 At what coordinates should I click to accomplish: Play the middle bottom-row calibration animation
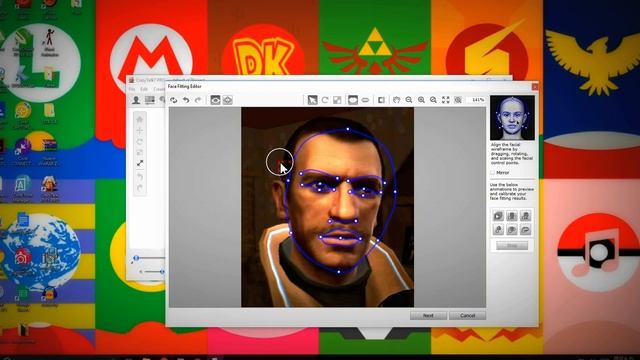click(x=512, y=230)
